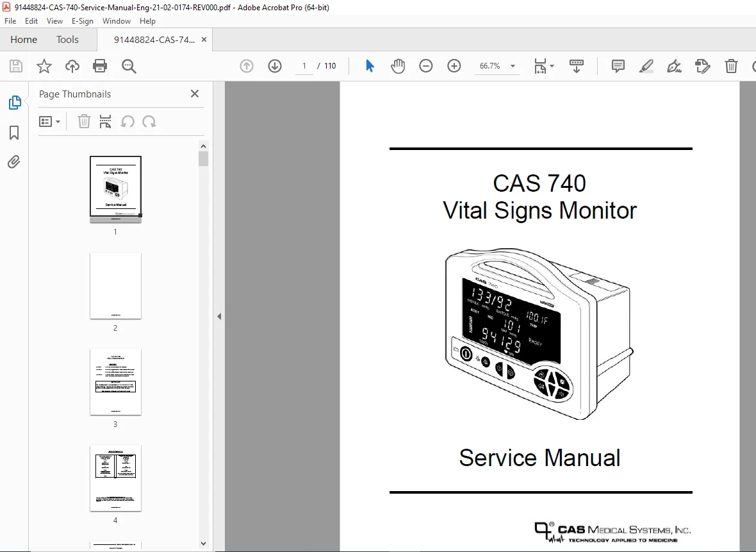Open the Attachments paperclip icon
The image size is (756, 552).
tap(14, 162)
